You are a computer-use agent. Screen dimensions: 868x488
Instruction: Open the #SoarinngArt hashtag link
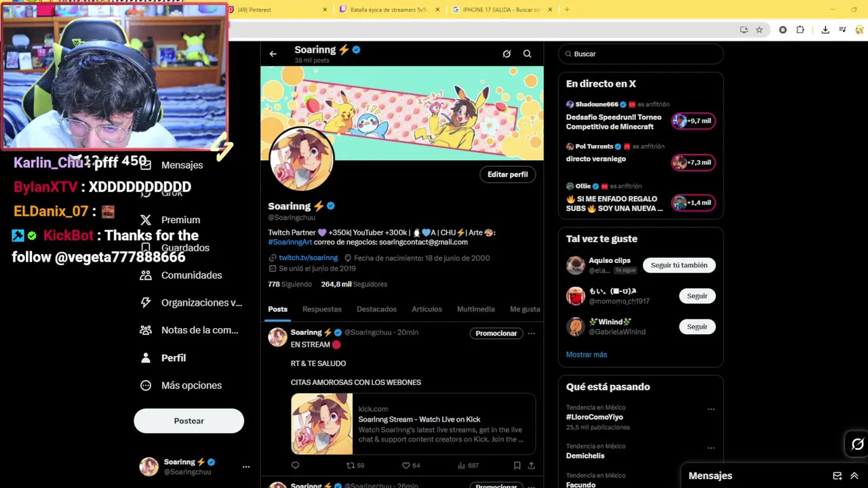tap(290, 243)
